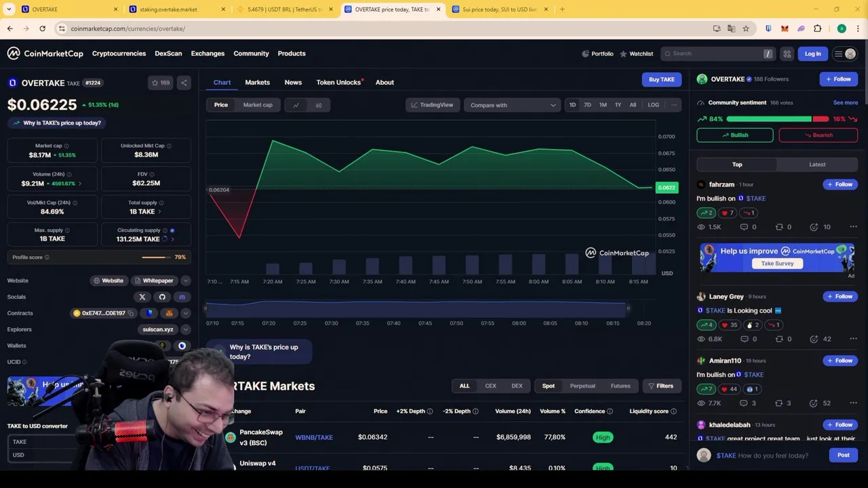Open the hamburger profile menu
Screen dimensions: 868x488
[844, 54]
